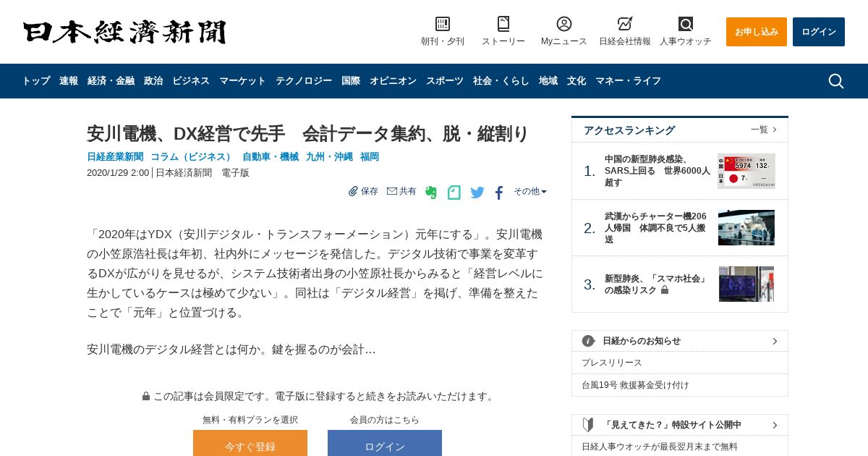Viewport: 868px width, 456px height.
Task: Click the 日本経済新聞 logo
Action: [x=124, y=32]
